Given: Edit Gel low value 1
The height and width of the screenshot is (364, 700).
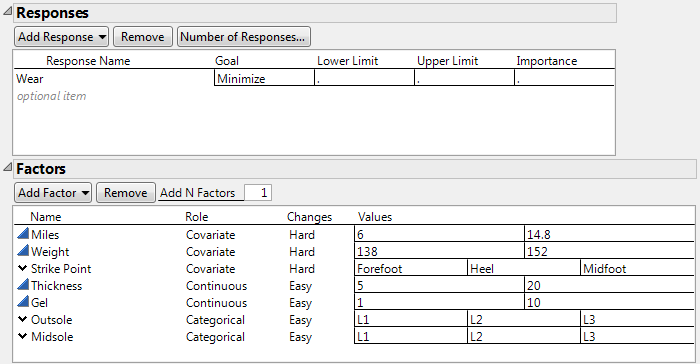Looking at the screenshot, I should [439, 302].
